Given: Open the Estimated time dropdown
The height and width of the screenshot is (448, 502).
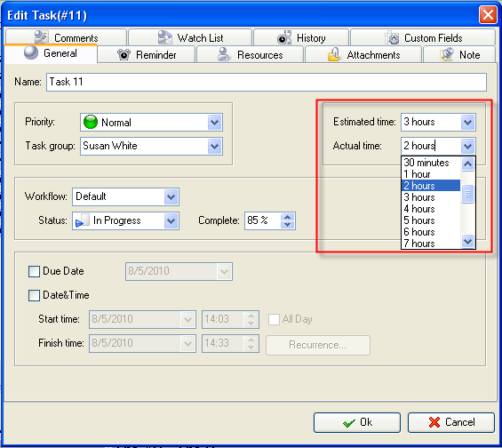Looking at the screenshot, I should (x=467, y=123).
